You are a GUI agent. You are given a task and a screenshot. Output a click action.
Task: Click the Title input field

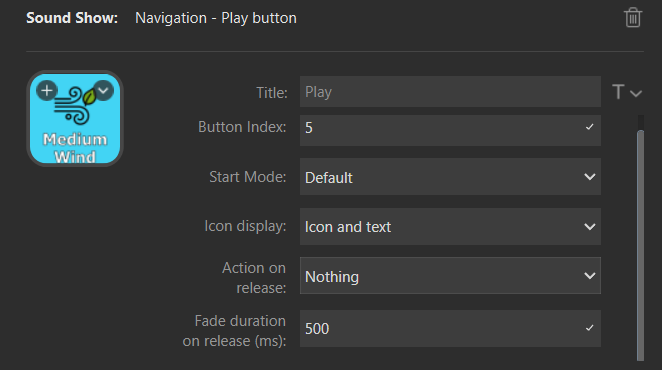(450, 92)
